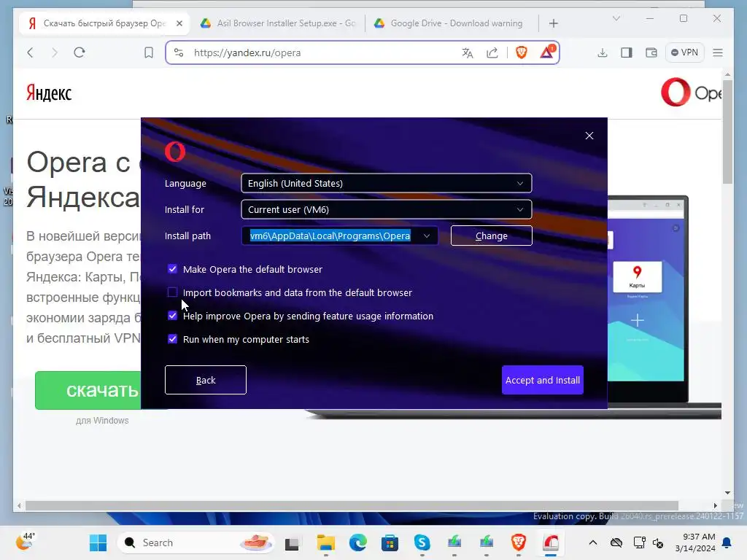Close the Yandex Opera download tab
The image size is (747, 560).
click(179, 23)
